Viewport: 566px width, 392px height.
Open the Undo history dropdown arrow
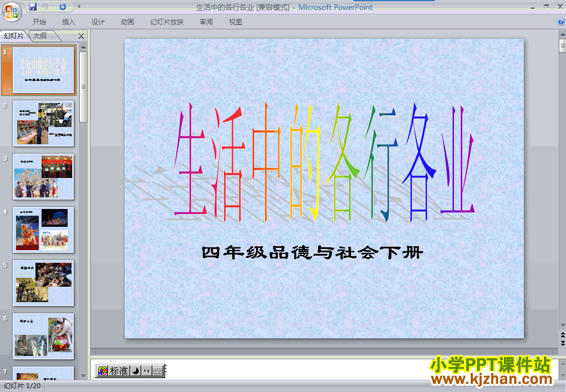coord(53,7)
